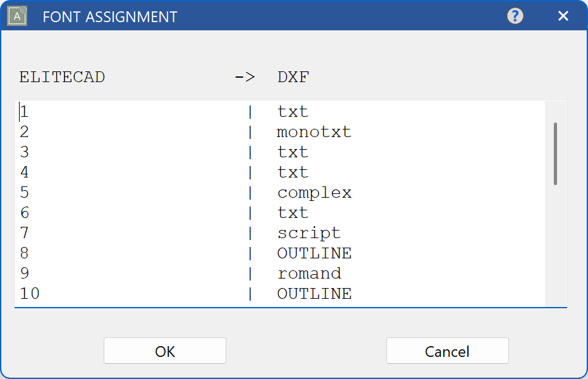Click inside the font assignment list area
The width and height of the screenshot is (588, 379).
(158, 202)
